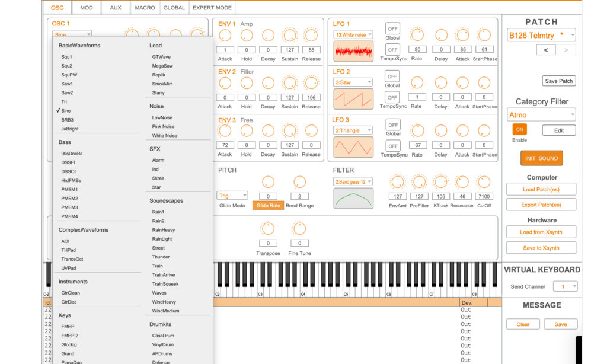The image size is (607, 364).
Task: Click the previous patch arrow button
Action: (545, 50)
